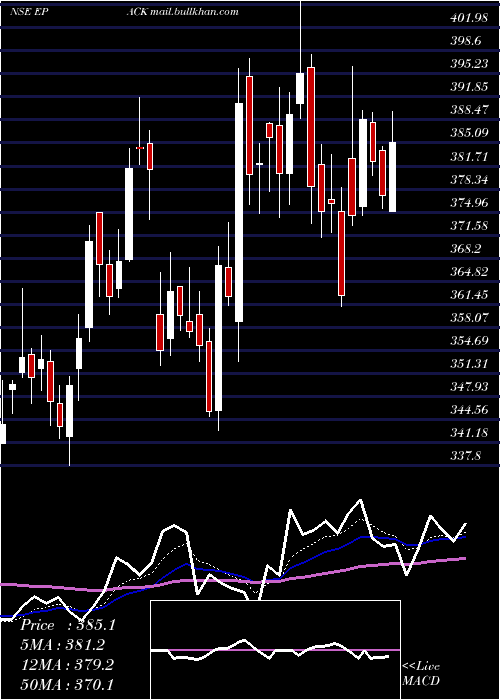Click the Price : 385.1 readout

(x=68, y=625)
